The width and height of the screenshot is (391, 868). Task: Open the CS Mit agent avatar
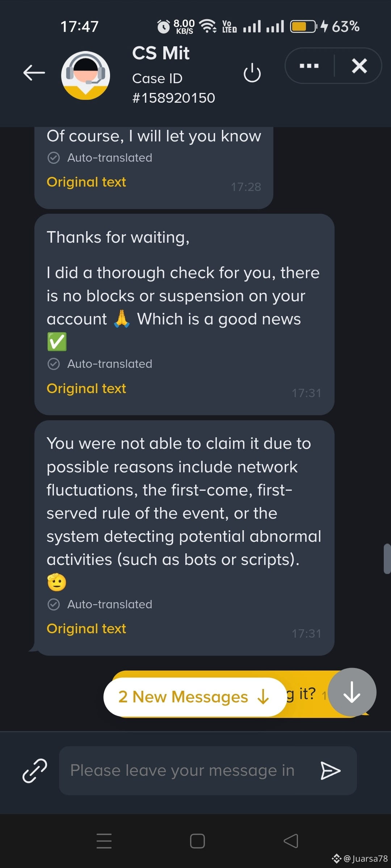pos(85,76)
